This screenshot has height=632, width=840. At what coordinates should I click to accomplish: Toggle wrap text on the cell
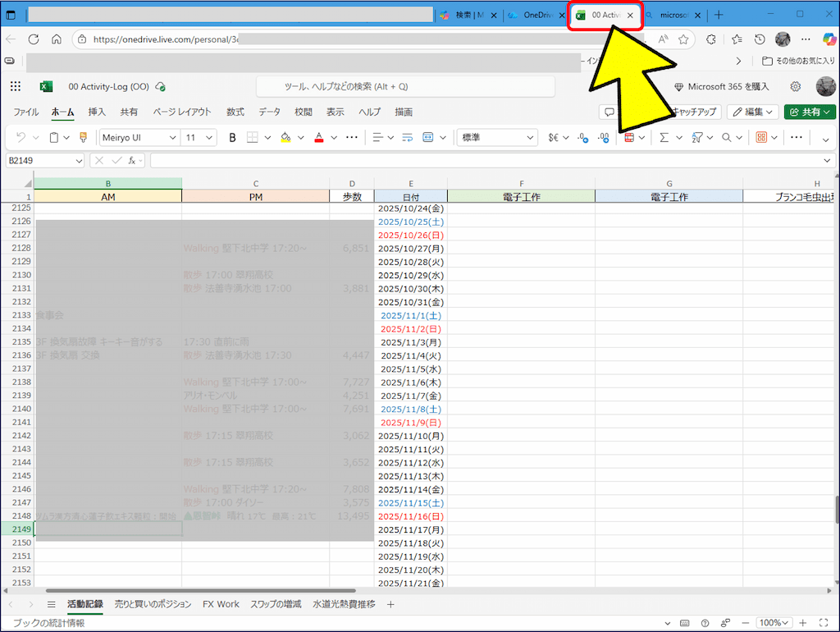(x=409, y=137)
